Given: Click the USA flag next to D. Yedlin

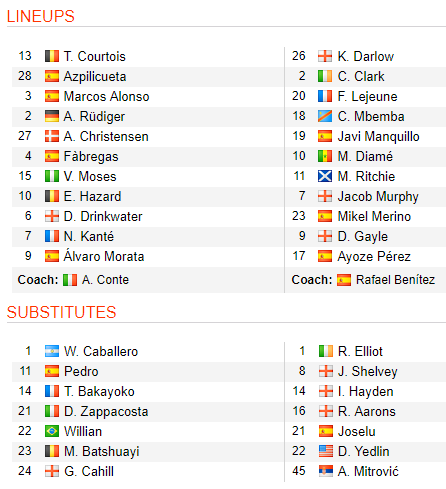Looking at the screenshot, I should (326, 451).
